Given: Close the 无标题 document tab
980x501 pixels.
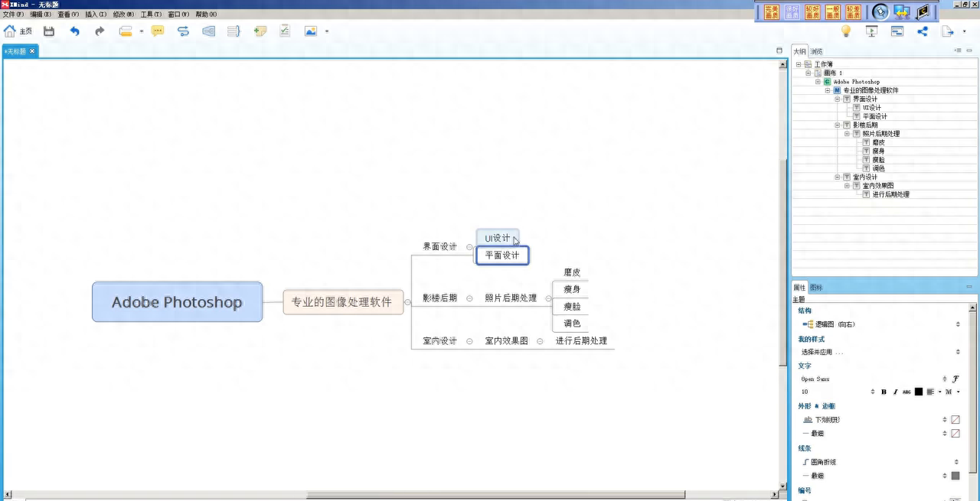Looking at the screenshot, I should [32, 51].
